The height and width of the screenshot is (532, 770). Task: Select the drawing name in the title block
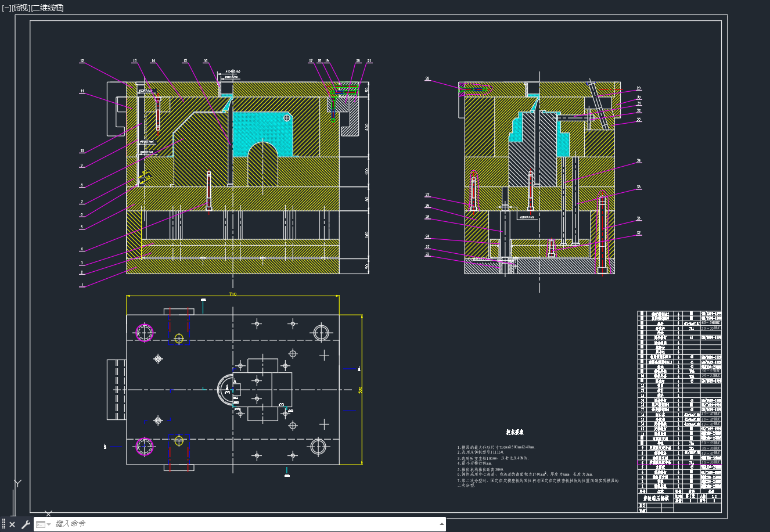pos(656,498)
